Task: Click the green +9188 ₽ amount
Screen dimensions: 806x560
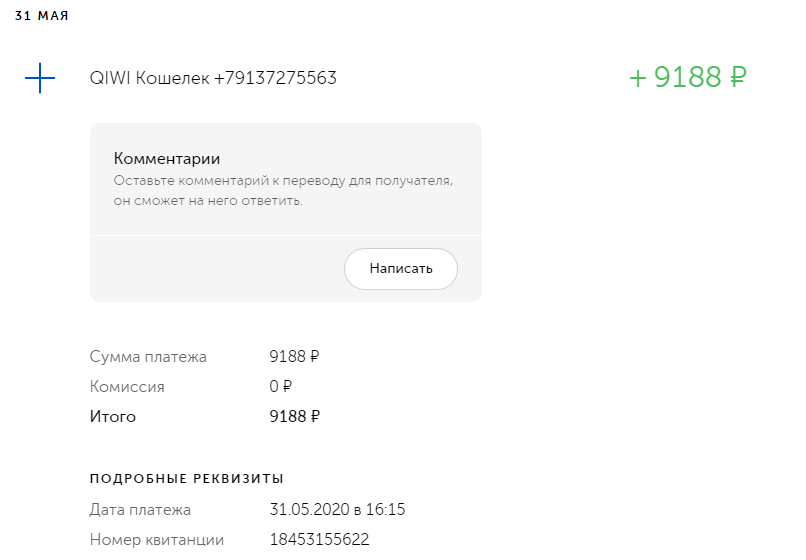Action: 688,77
